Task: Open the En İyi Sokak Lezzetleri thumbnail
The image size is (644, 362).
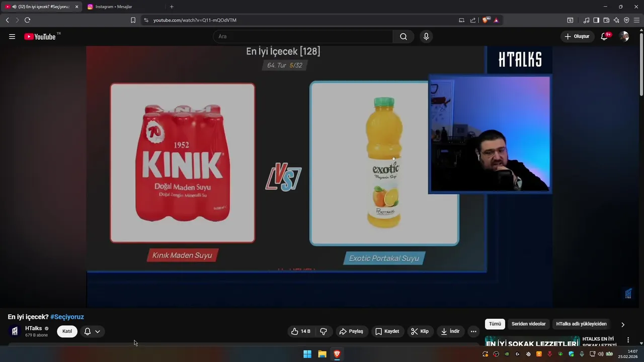Action: (532, 341)
